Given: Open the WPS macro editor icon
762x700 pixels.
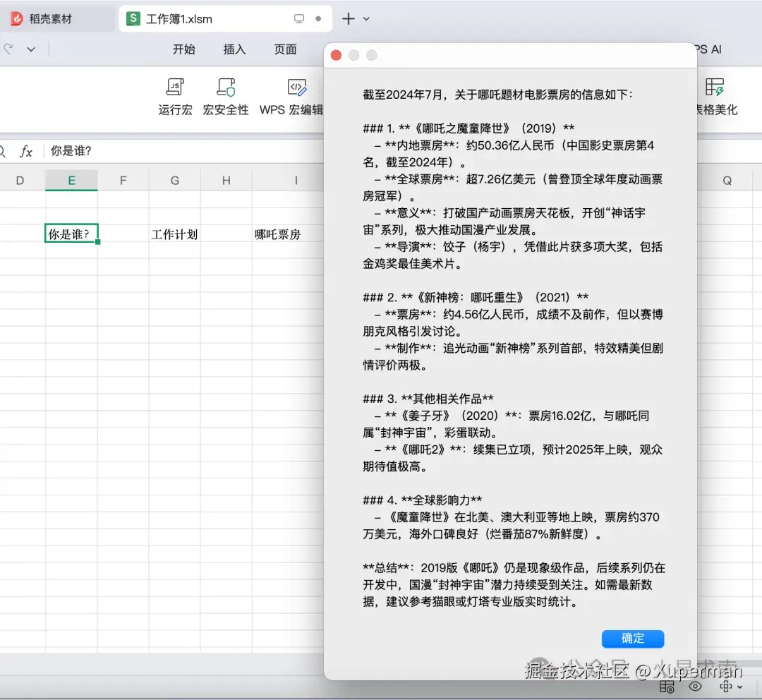Looking at the screenshot, I should coord(297,87).
